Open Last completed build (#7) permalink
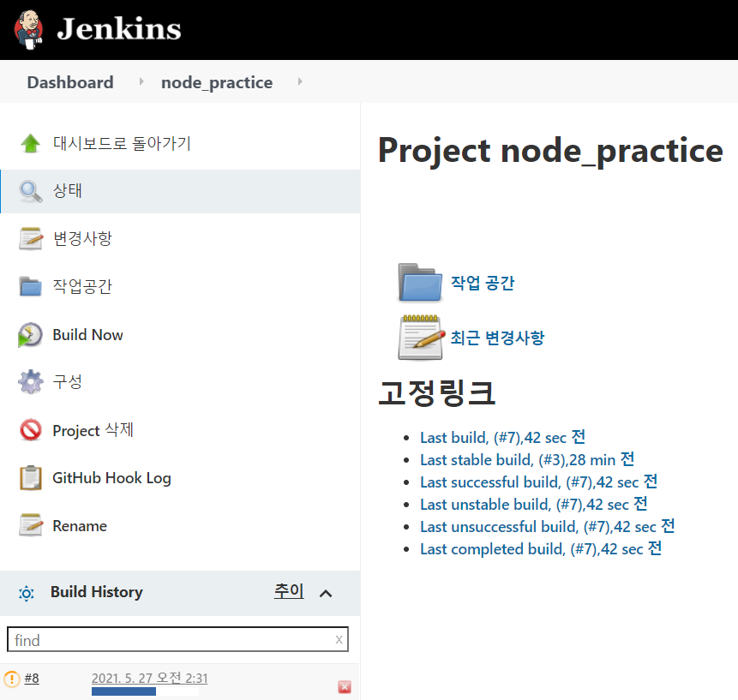This screenshot has width=738, height=700. click(541, 549)
